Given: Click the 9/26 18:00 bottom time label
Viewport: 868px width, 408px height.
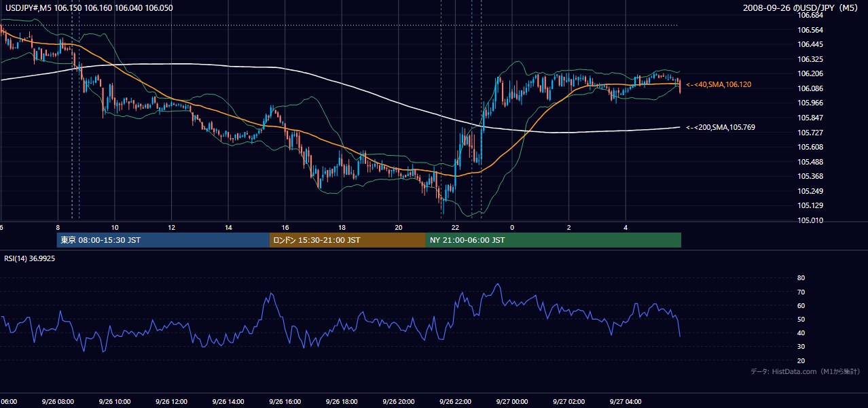Looking at the screenshot, I should [x=341, y=402].
